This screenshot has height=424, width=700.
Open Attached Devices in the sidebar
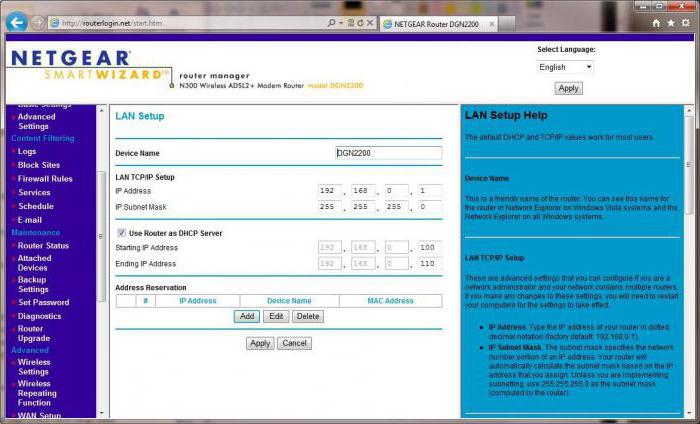(34, 263)
